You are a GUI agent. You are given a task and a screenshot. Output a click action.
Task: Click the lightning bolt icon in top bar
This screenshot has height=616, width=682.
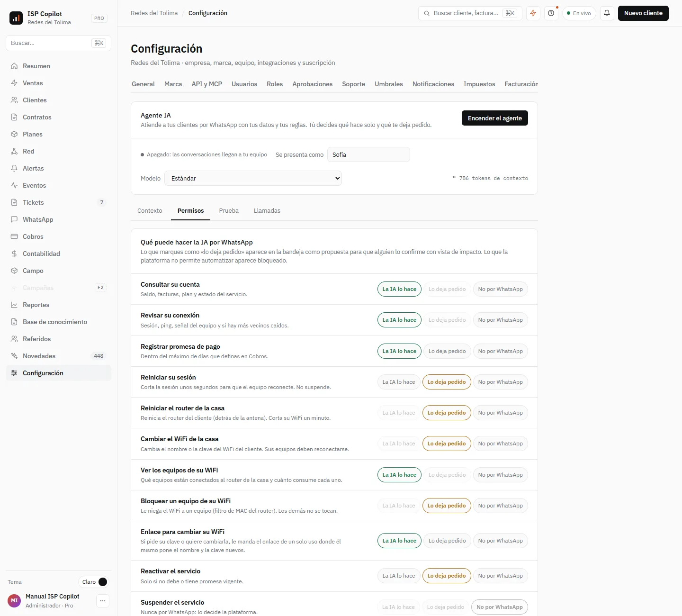point(533,13)
